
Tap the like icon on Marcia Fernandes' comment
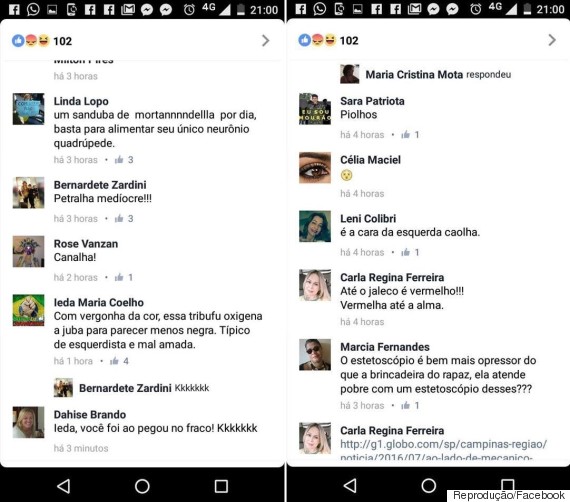tap(406, 405)
